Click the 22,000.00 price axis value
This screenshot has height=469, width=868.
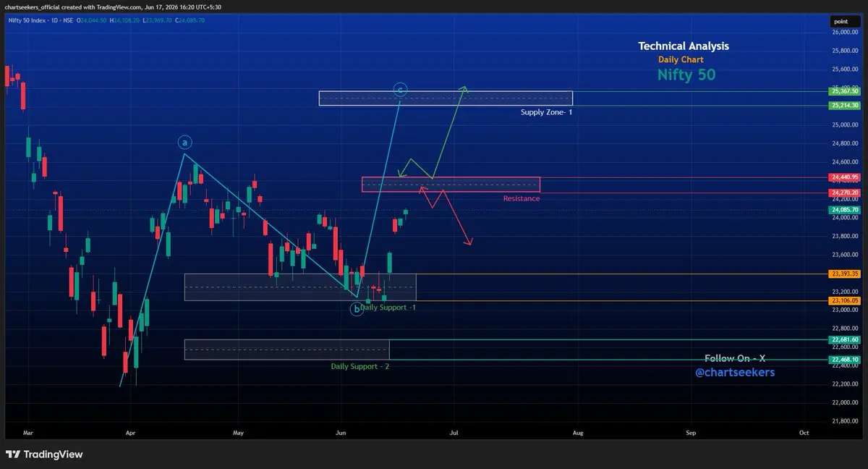[x=845, y=402]
